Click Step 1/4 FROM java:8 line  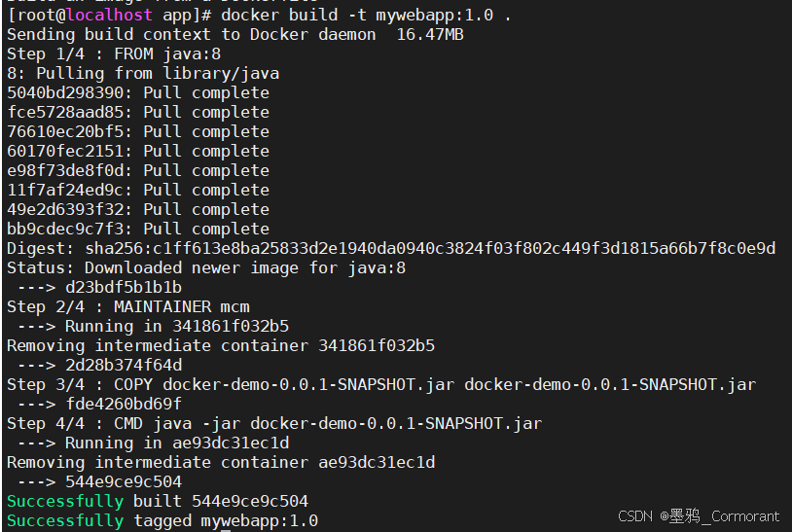(114, 54)
